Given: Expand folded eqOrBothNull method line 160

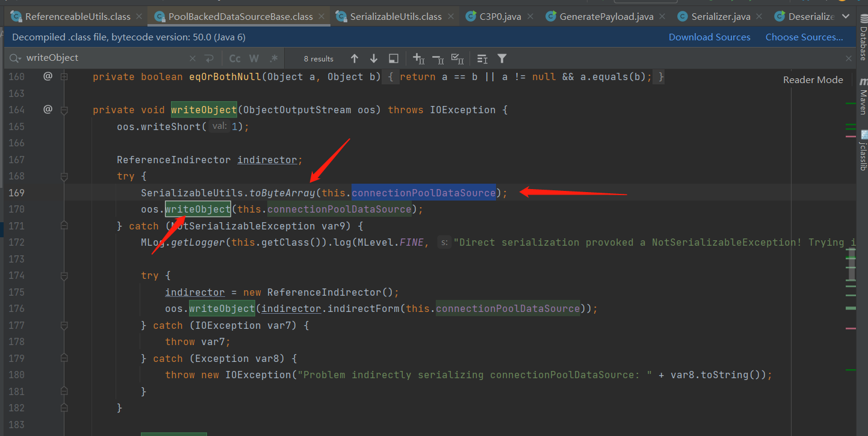Looking at the screenshot, I should coord(64,77).
